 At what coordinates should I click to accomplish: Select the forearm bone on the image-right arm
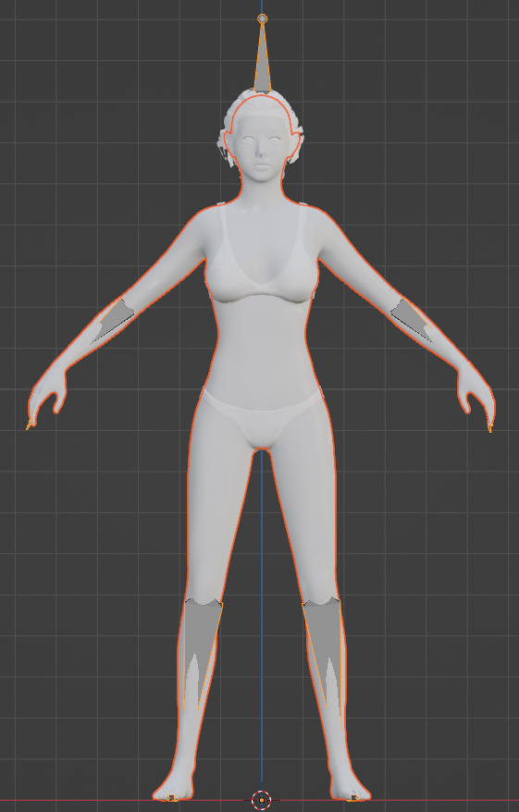click(412, 319)
